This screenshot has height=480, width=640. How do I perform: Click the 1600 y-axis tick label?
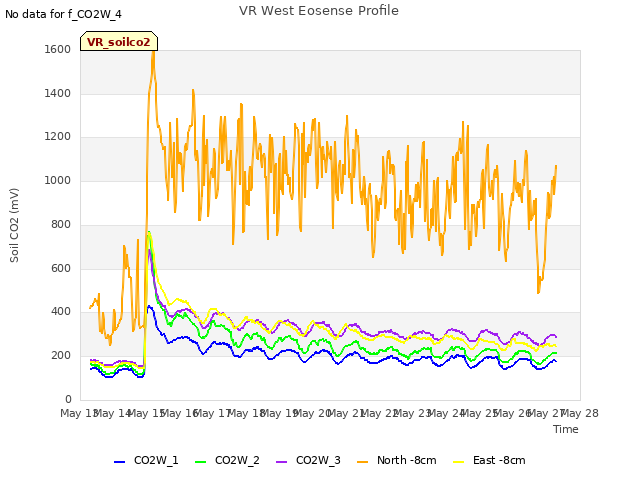point(58,49)
